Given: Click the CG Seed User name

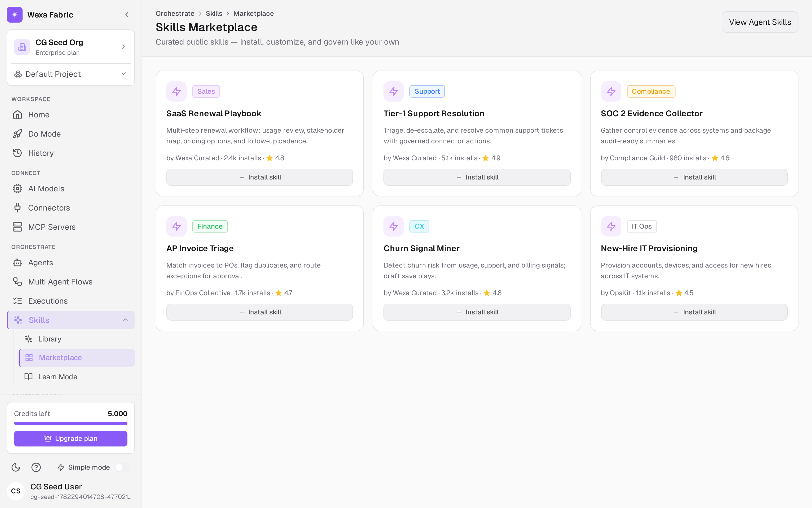Looking at the screenshot, I should click(56, 487).
